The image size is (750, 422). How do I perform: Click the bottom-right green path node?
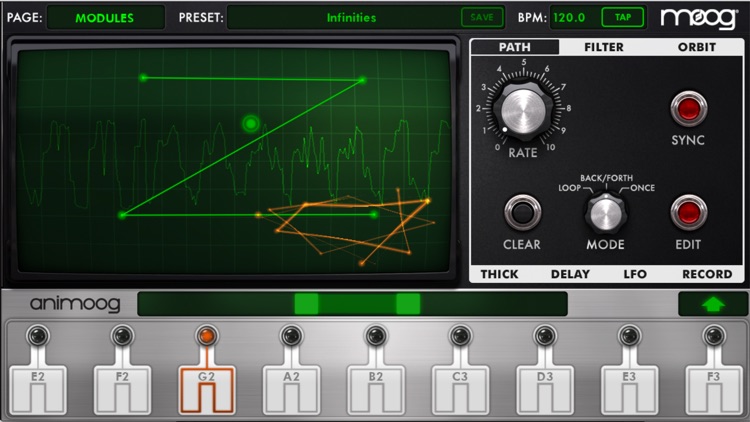coord(374,215)
